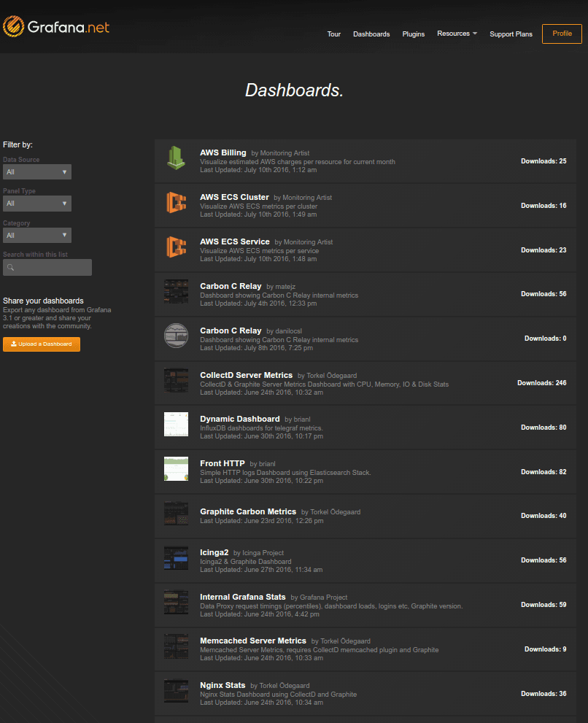The height and width of the screenshot is (723, 588).
Task: Expand the Panel Type filter dropdown
Action: pyautogui.click(x=37, y=204)
